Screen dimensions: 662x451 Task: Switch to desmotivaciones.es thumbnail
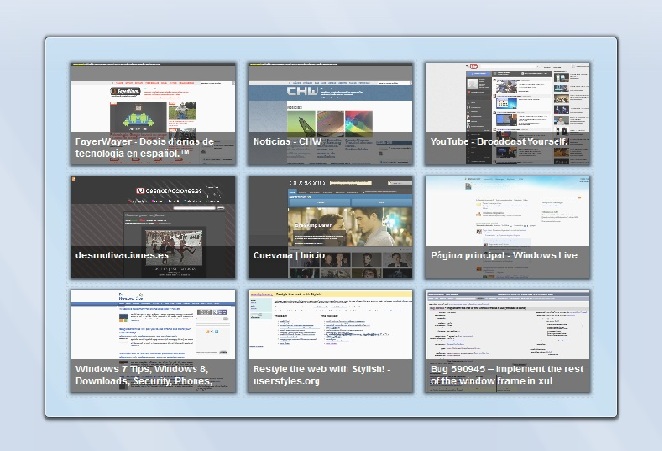(x=153, y=227)
